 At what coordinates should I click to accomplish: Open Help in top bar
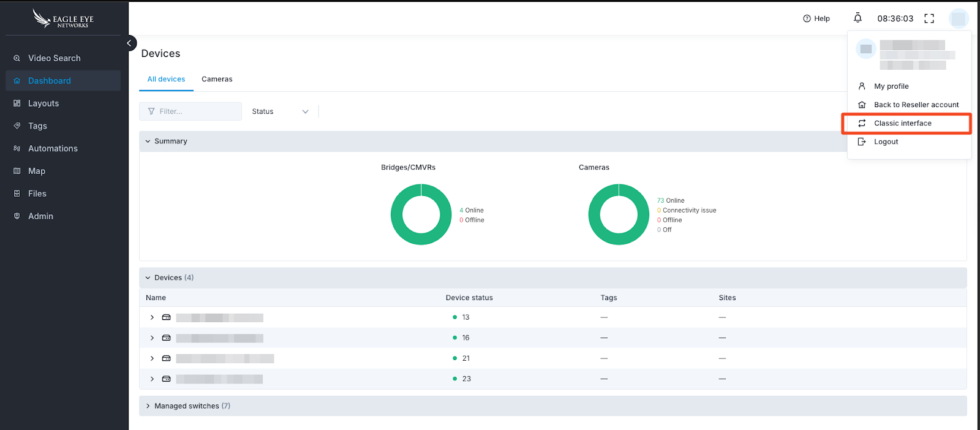pyautogui.click(x=816, y=18)
